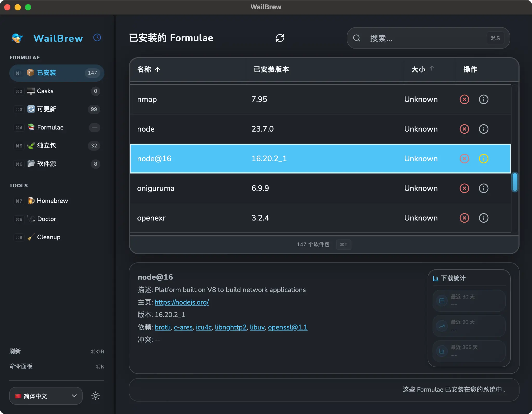Show info for nmap

483,99
